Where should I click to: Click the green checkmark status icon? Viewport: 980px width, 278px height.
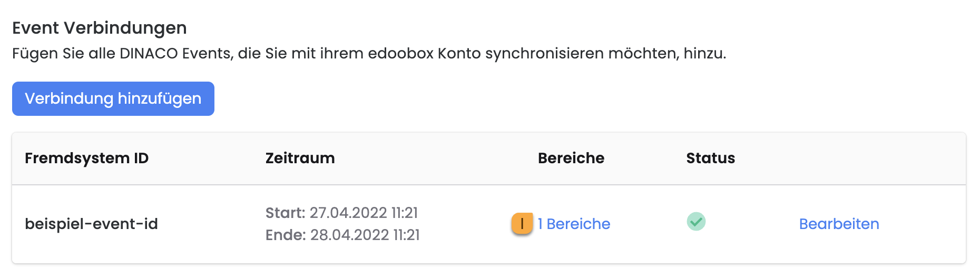(696, 221)
